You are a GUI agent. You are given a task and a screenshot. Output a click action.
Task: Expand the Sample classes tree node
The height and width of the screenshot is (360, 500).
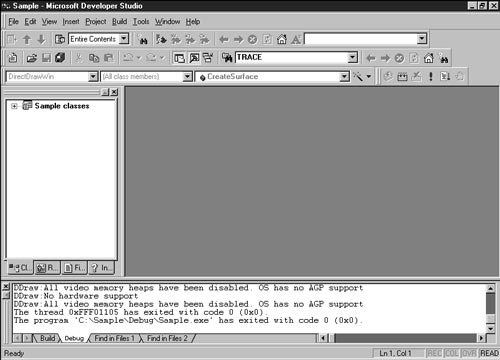[14, 106]
